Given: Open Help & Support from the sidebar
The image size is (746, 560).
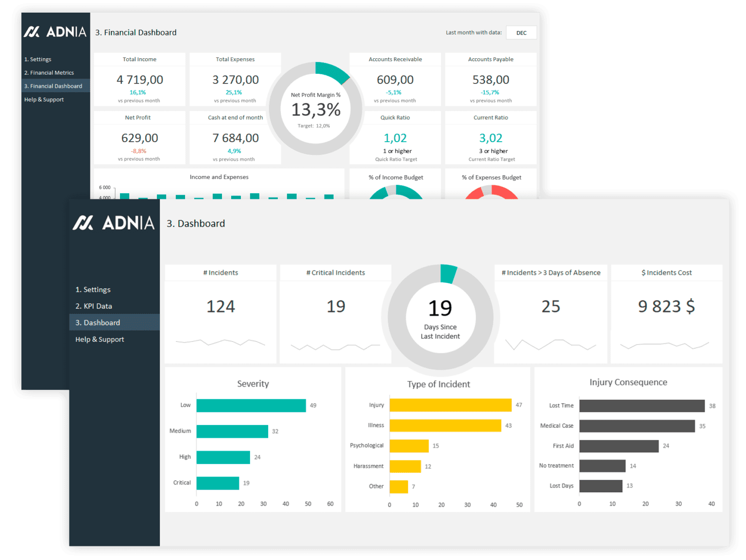Looking at the screenshot, I should point(100,339).
